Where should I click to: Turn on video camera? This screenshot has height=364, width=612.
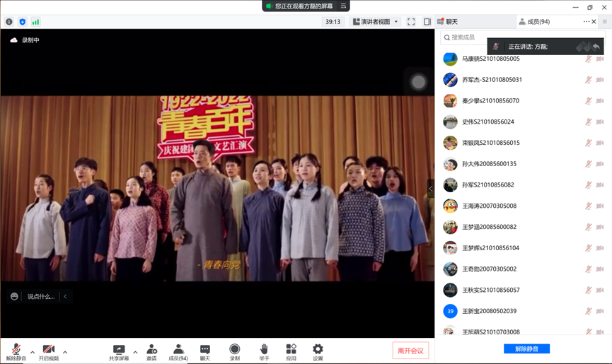48,352
